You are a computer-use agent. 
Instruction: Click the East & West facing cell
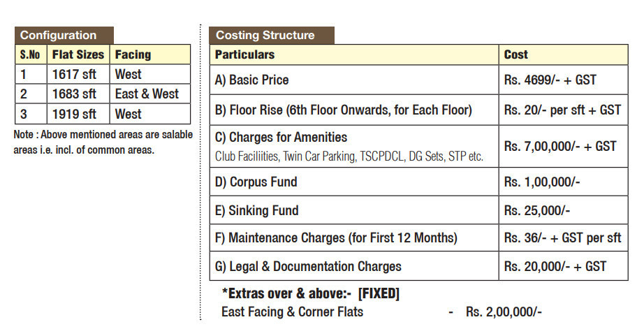[x=147, y=94]
